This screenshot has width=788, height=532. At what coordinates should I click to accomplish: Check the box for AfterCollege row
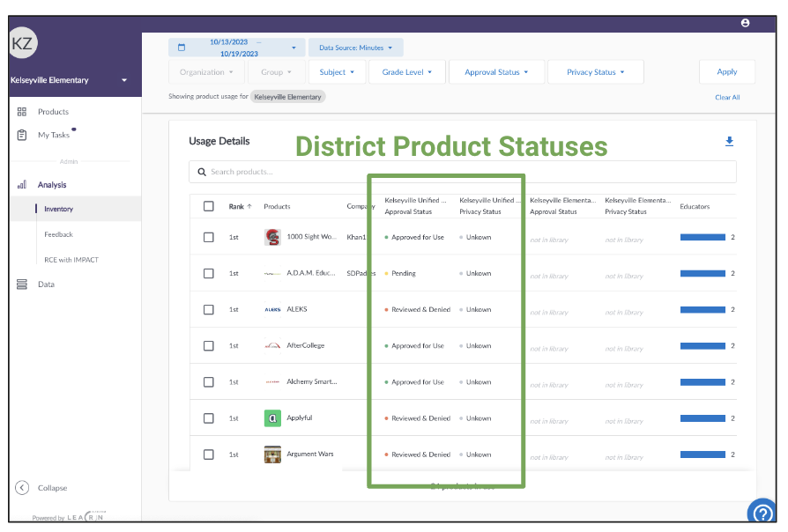coord(209,345)
